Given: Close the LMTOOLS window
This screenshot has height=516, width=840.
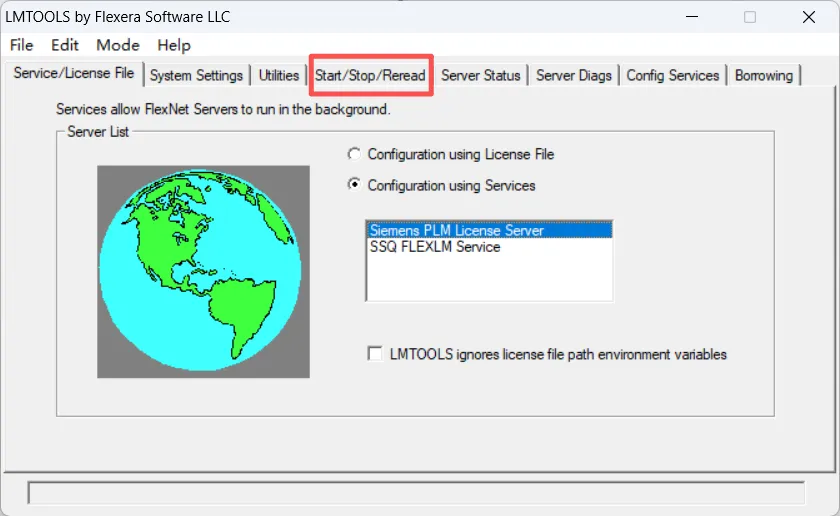Looking at the screenshot, I should [809, 17].
